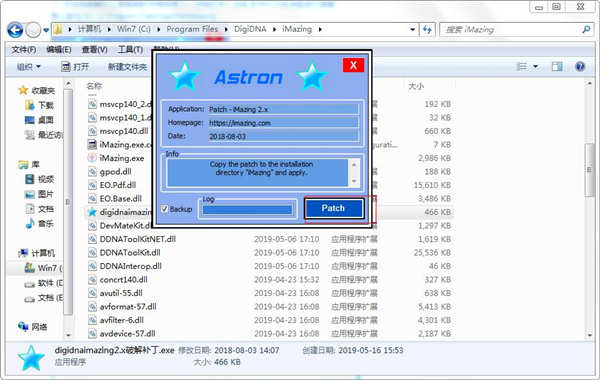Screen dimensions: 600x380
Task: Open the 编辑(E) menu
Action: [59, 50]
